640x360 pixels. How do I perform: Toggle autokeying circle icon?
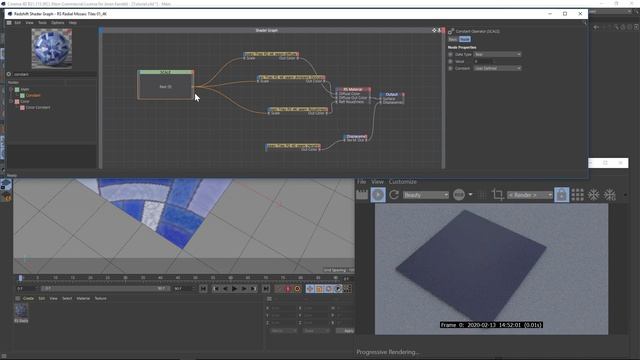(297, 289)
